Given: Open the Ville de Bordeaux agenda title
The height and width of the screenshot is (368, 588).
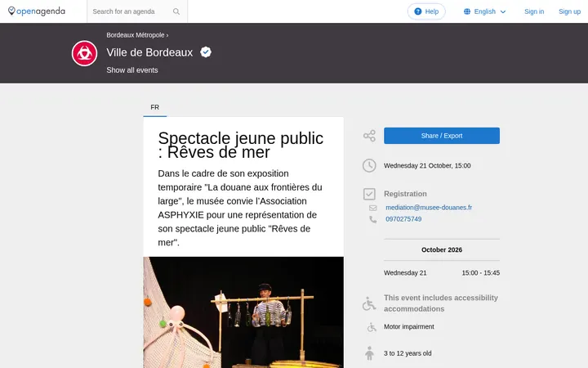Looking at the screenshot, I should 149,52.
